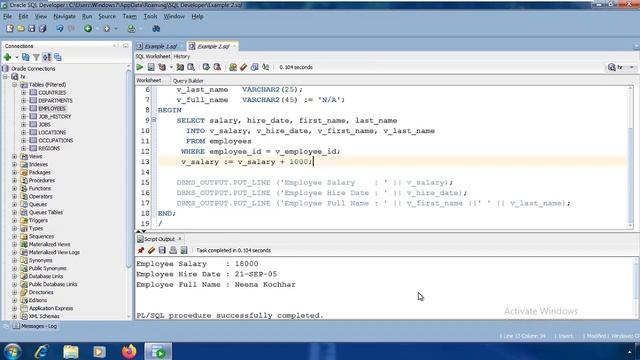Expand the Procedures node
Screen dimensions: 640x360
click(15, 181)
